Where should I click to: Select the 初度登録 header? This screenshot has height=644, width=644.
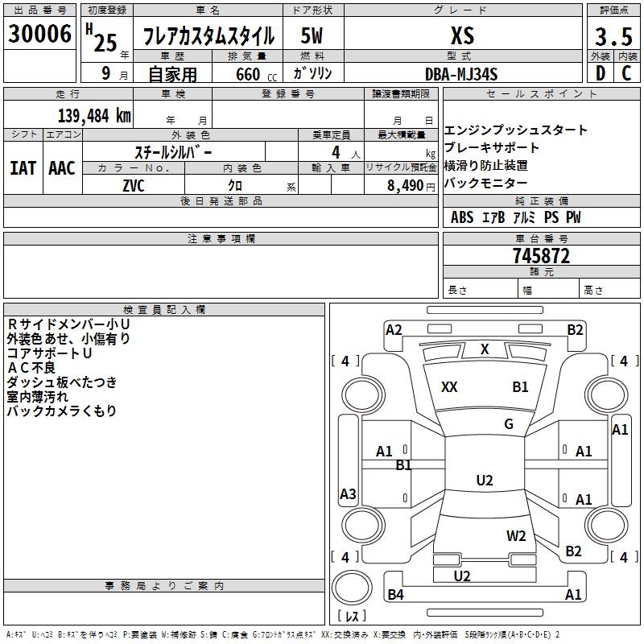pos(107,10)
